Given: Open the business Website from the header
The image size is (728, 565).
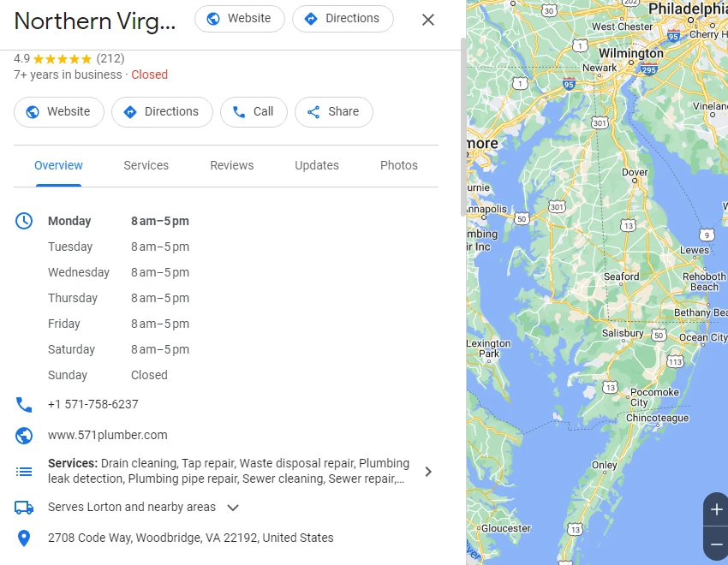Looking at the screenshot, I should 239,18.
